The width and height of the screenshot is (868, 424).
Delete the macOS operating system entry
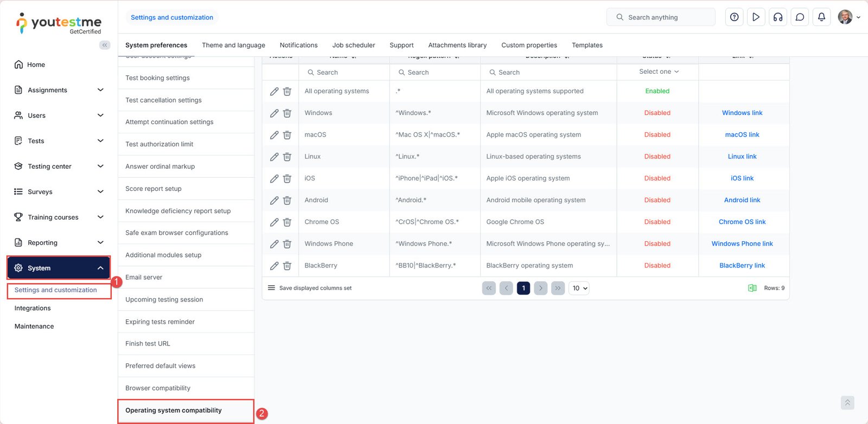[287, 135]
